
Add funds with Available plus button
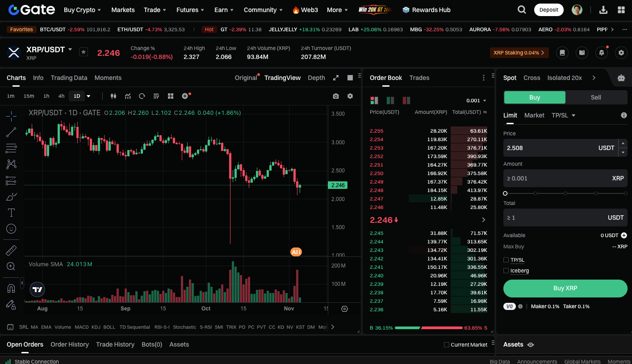tap(624, 235)
